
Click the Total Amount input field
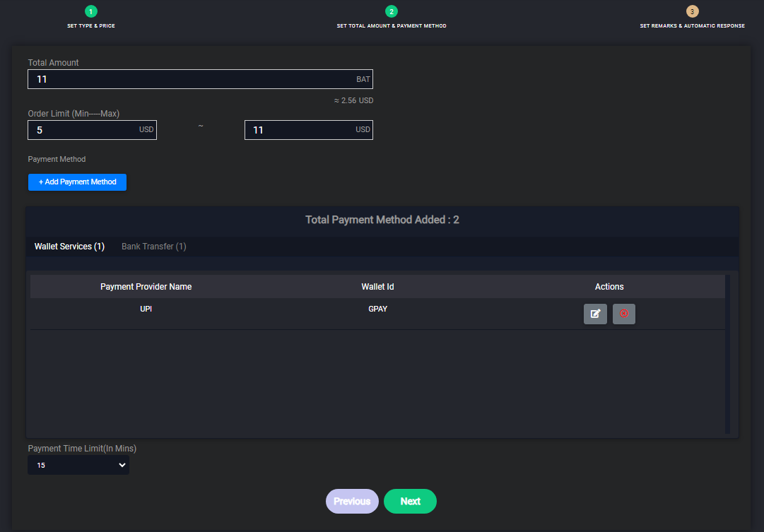(x=200, y=79)
